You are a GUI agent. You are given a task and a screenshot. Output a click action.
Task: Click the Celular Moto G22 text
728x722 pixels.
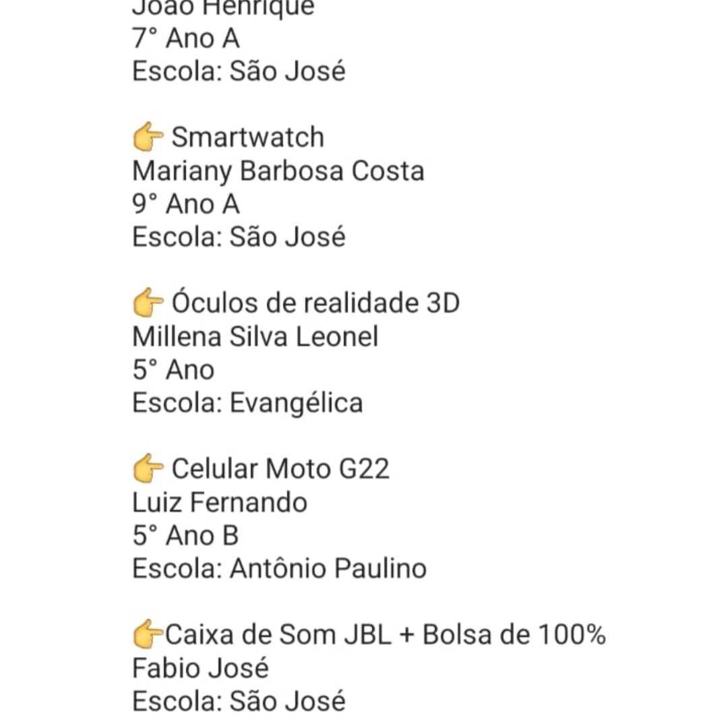tap(280, 469)
